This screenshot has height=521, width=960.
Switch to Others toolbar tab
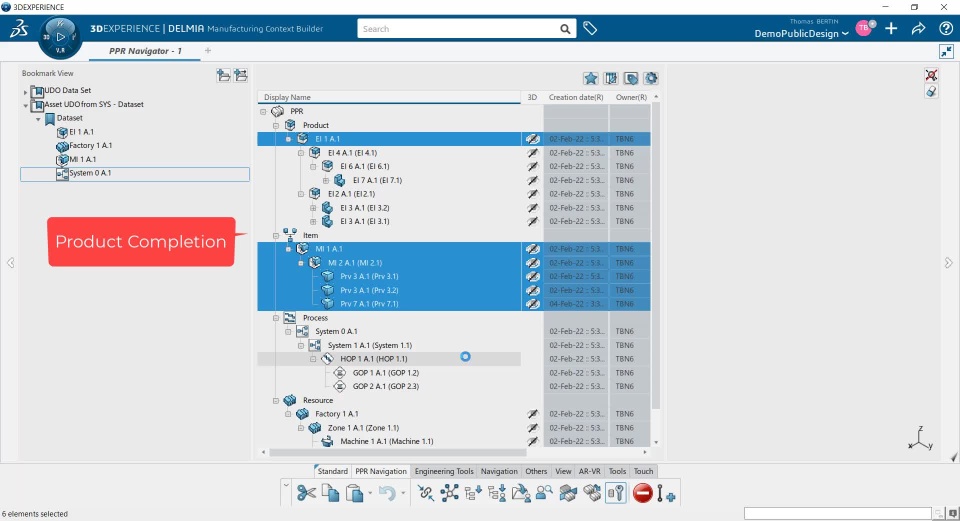coord(536,471)
